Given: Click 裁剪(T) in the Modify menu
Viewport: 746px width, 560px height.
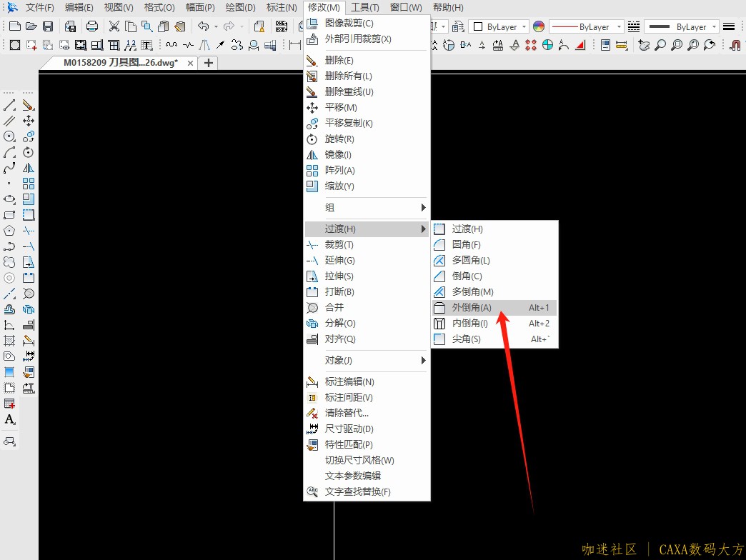Looking at the screenshot, I should [x=339, y=245].
